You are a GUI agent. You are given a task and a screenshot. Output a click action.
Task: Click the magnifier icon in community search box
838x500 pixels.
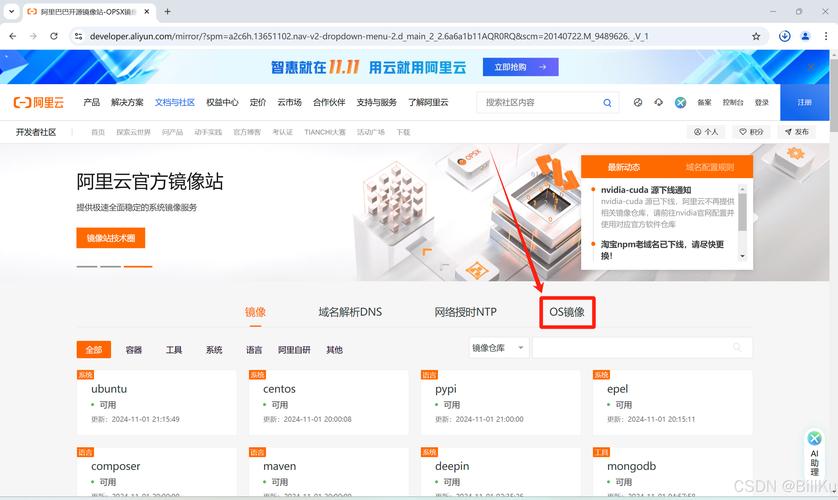pyautogui.click(x=607, y=103)
